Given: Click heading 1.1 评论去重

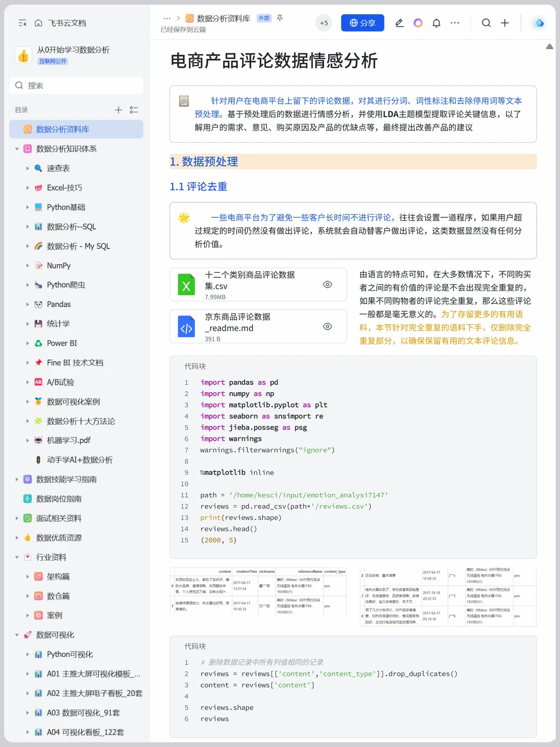Looking at the screenshot, I should 199,187.
